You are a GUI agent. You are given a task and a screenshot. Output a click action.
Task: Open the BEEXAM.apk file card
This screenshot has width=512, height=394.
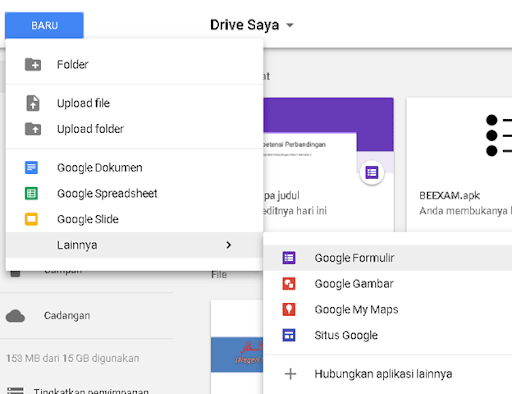pyautogui.click(x=459, y=165)
